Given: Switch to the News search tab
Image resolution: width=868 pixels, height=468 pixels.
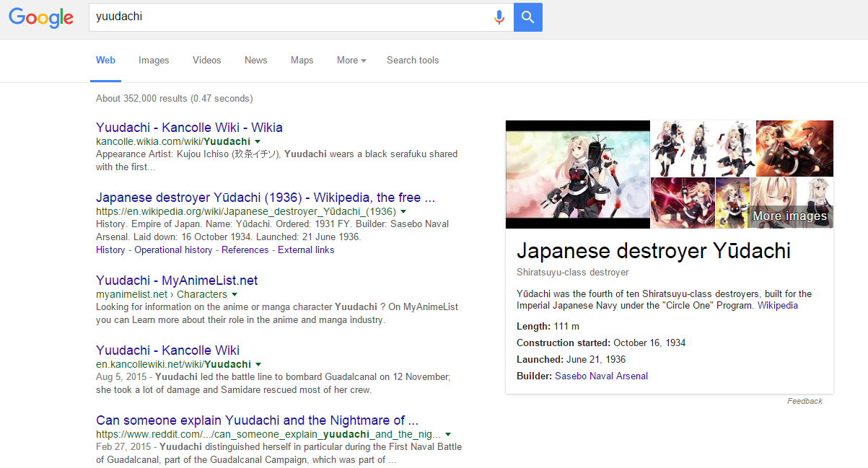Looking at the screenshot, I should coord(255,61).
